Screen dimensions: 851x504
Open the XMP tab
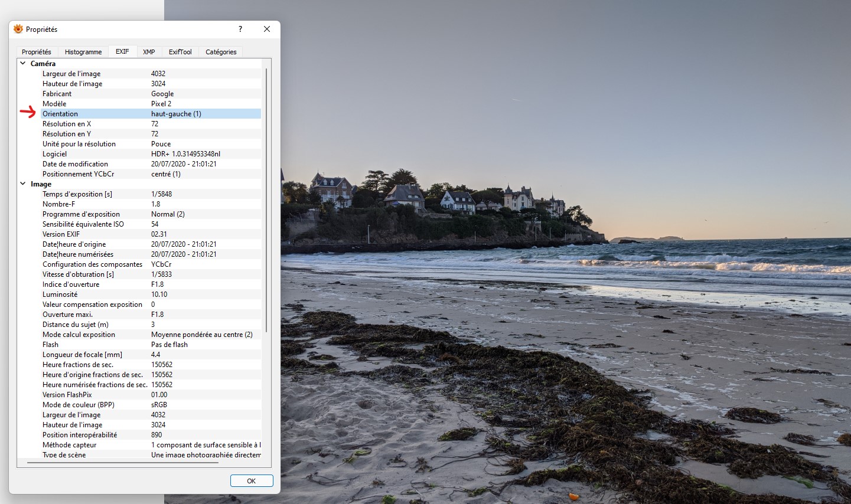click(x=149, y=52)
